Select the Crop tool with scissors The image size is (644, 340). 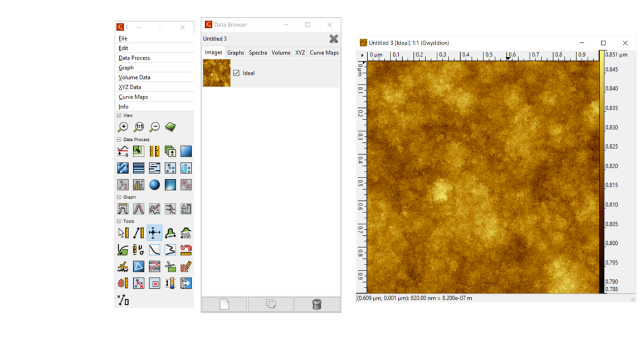pos(170,267)
